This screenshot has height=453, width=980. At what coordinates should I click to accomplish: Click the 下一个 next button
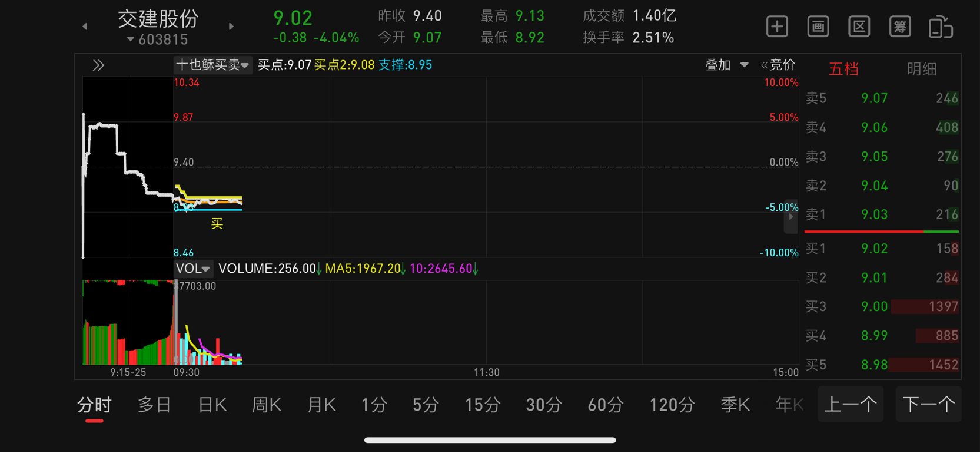coord(928,405)
